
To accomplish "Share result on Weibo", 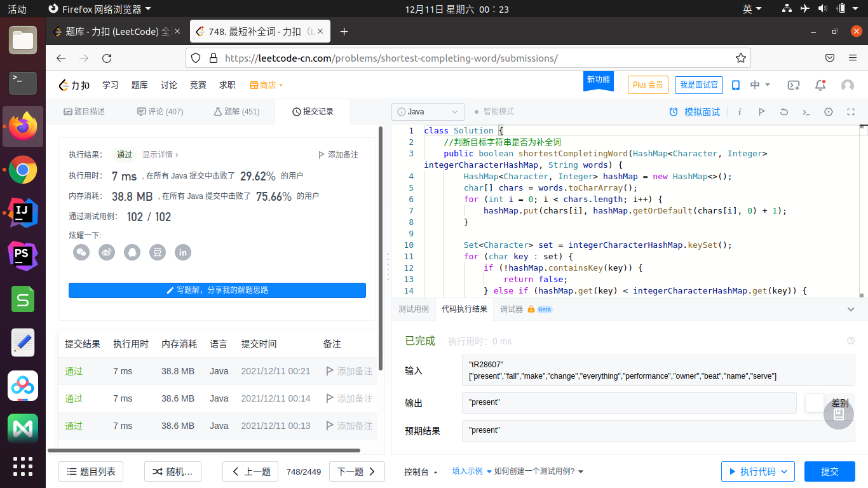I will pos(107,252).
